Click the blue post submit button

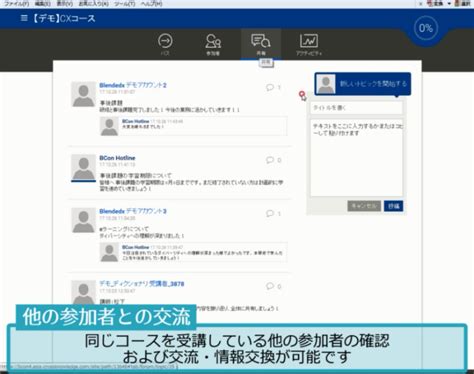[393, 206]
